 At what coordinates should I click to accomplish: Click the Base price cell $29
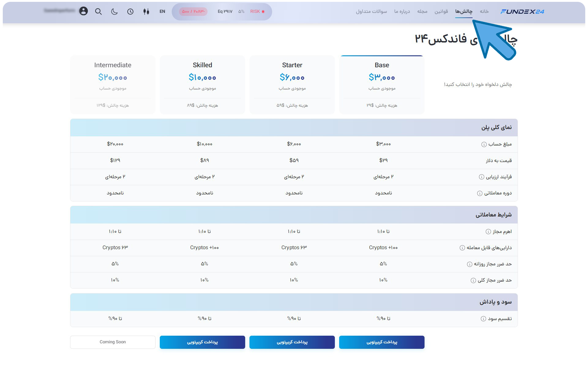pos(383,160)
